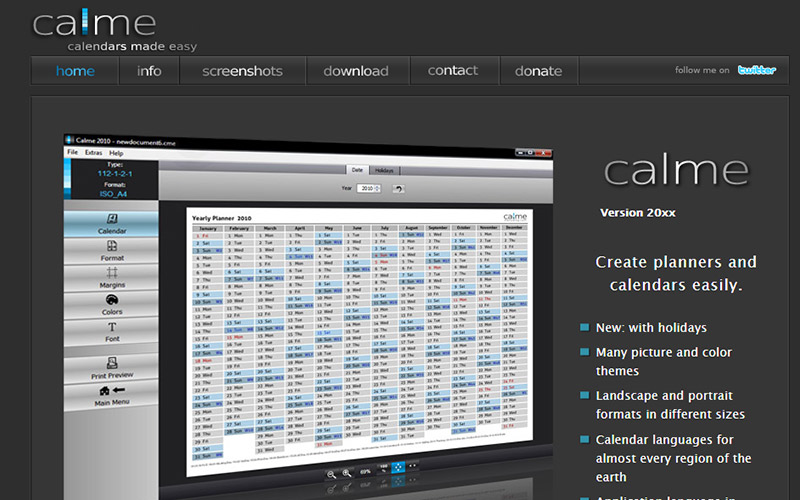800x500 pixels.
Task: Click the 69% zoom percentage readout
Action: 365,471
